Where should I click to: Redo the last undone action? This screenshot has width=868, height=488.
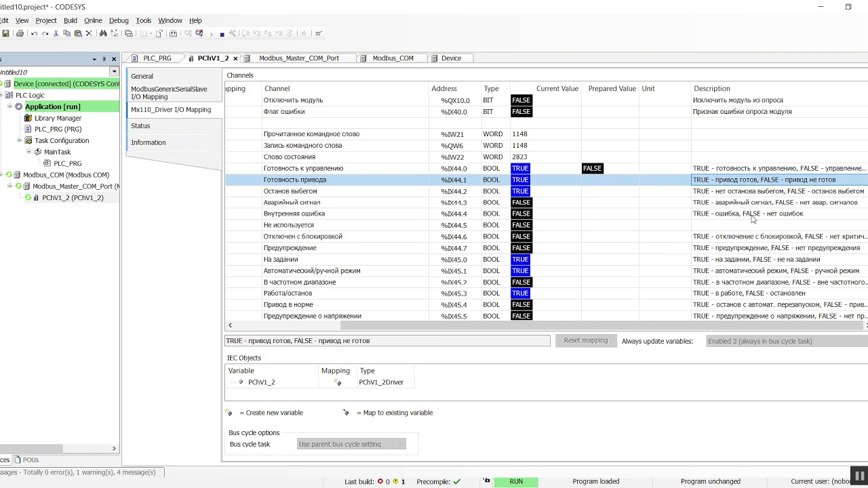[x=45, y=33]
